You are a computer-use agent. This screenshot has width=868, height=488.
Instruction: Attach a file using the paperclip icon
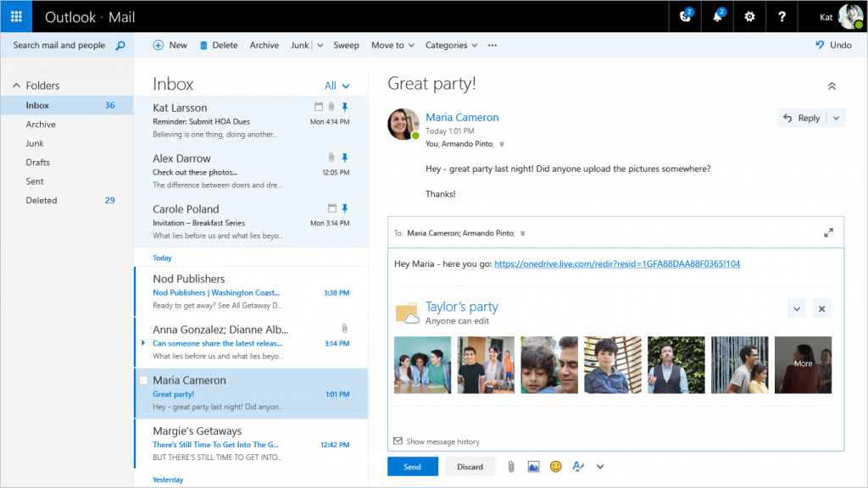point(509,466)
